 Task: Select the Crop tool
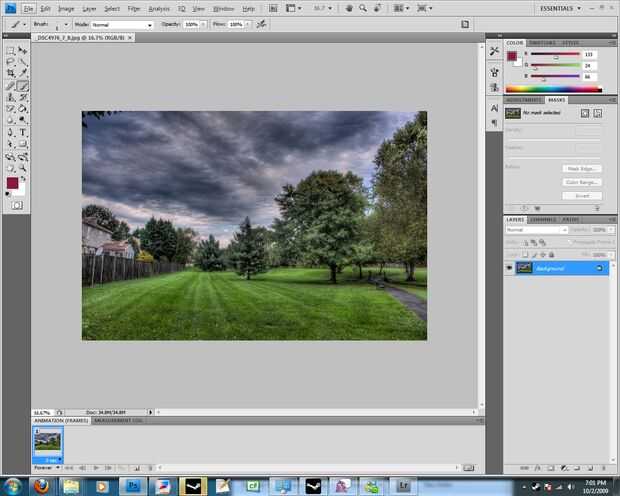11,73
